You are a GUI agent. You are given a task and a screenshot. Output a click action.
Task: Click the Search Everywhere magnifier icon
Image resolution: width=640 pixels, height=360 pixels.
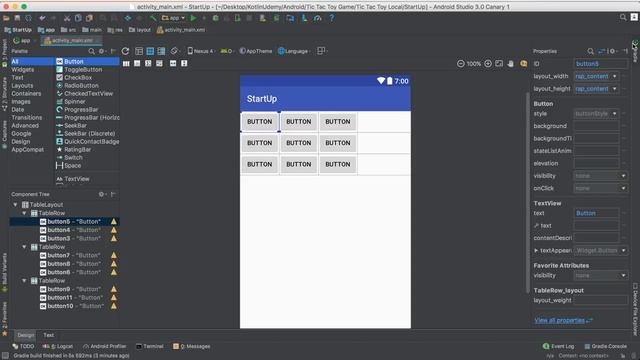(x=623, y=17)
